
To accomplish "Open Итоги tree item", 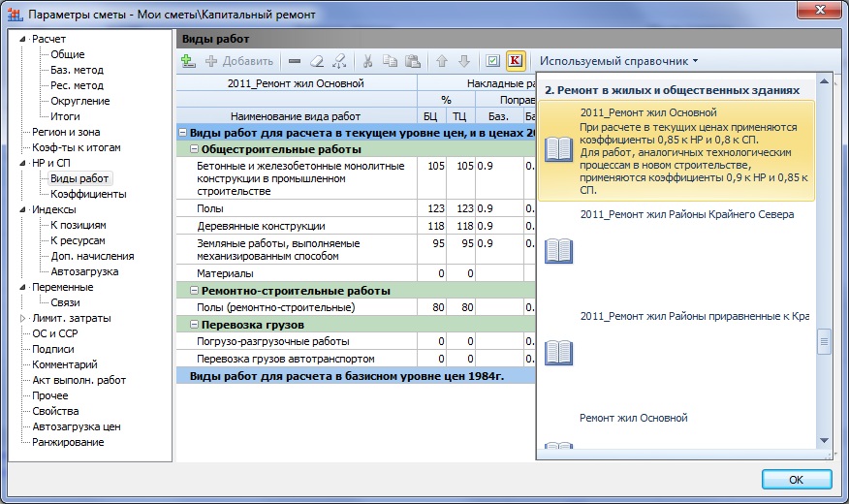I will [65, 116].
